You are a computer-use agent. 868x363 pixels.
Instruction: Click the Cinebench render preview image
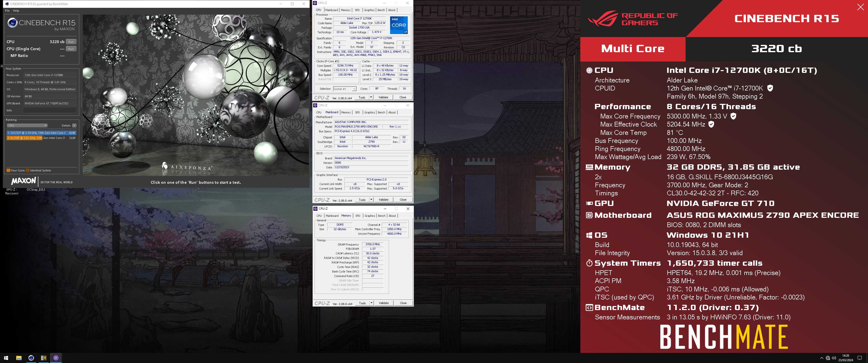(196, 95)
